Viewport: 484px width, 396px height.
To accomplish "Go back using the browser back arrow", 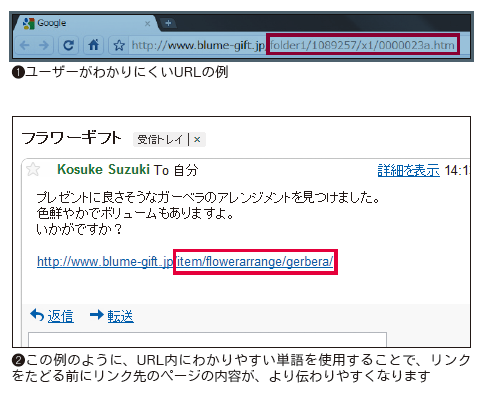I will pos(25,45).
